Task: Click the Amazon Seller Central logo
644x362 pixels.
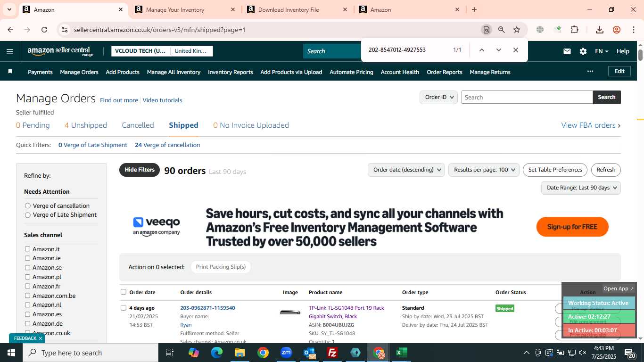Action: (60, 51)
